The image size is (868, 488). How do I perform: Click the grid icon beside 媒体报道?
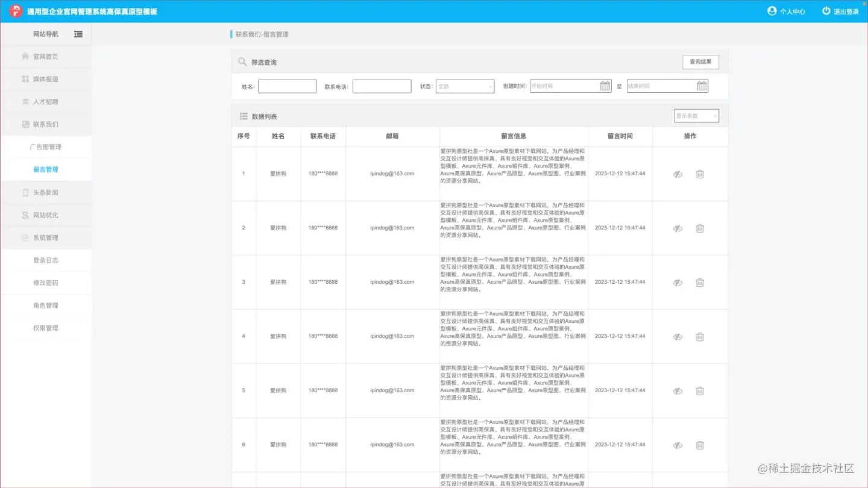click(25, 79)
